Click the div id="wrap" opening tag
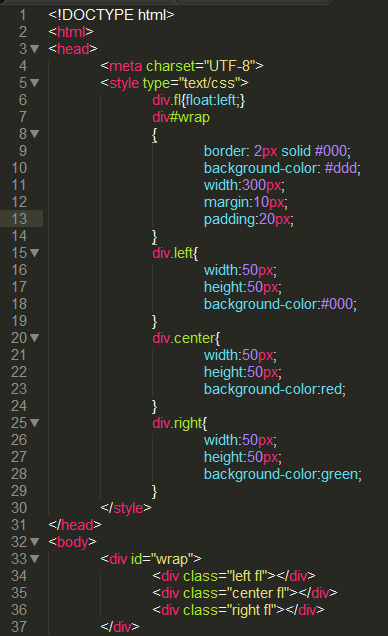Image resolution: width=388 pixels, height=636 pixels. pyautogui.click(x=151, y=559)
